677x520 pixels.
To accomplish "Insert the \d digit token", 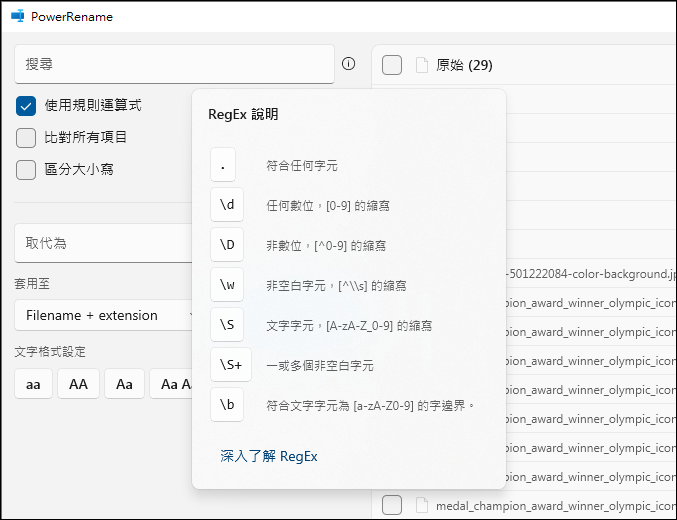I will (227, 205).
